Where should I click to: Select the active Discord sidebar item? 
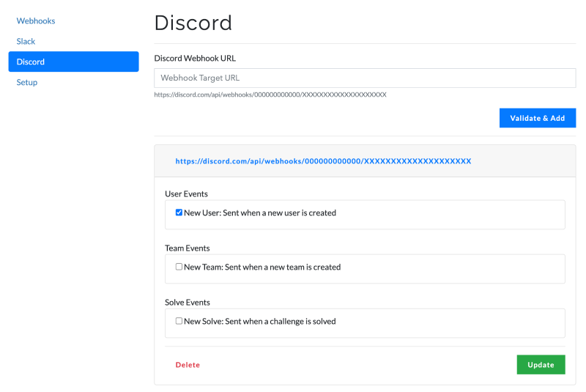click(73, 62)
